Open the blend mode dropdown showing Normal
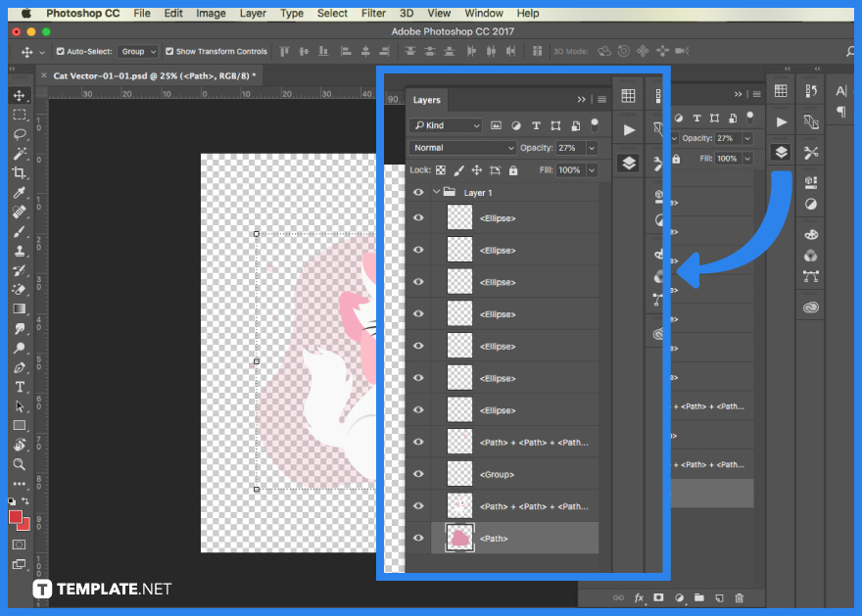 tap(460, 148)
